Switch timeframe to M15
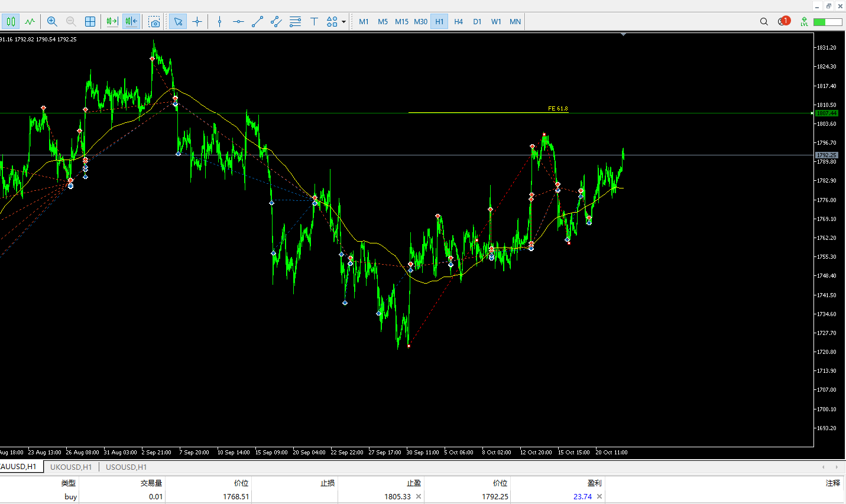The height and width of the screenshot is (504, 846). click(x=401, y=22)
